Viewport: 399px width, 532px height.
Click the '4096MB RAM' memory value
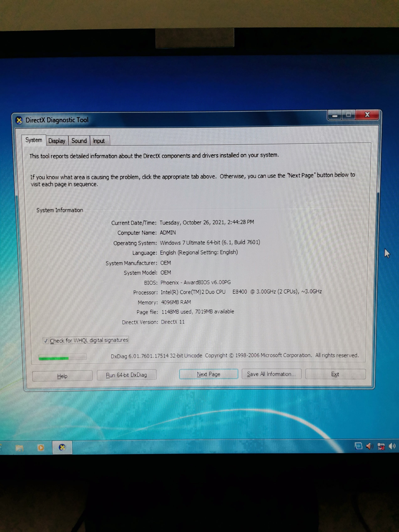tap(176, 302)
